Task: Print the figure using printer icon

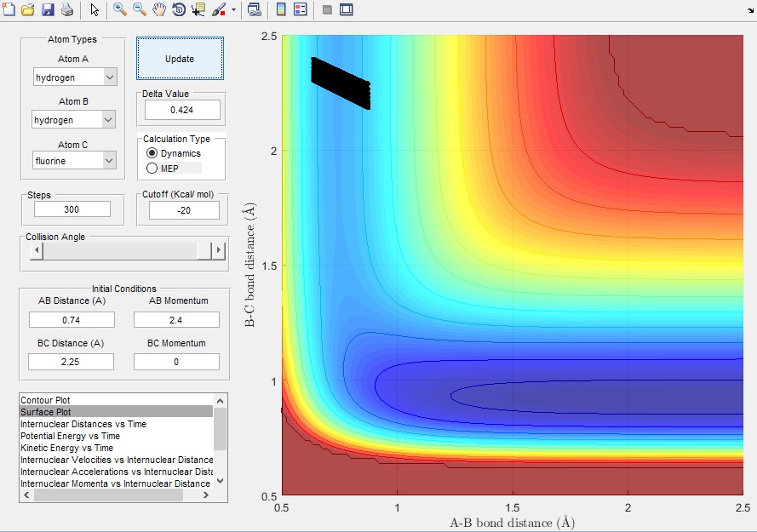Action: (x=66, y=10)
